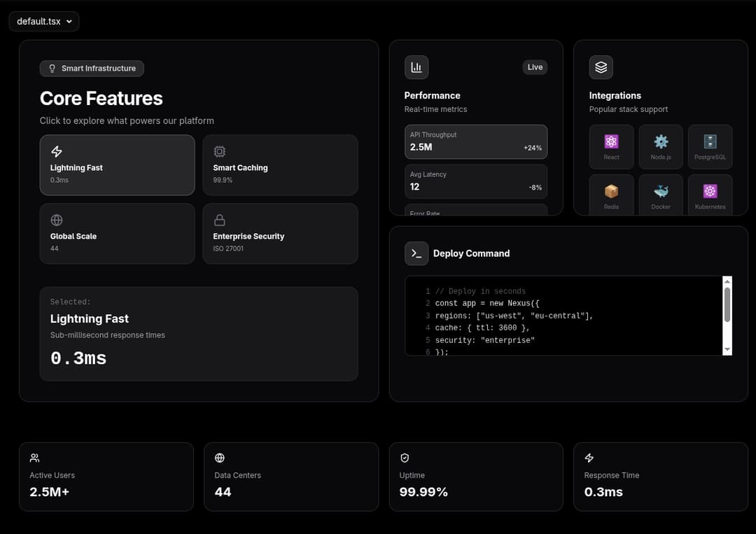The height and width of the screenshot is (534, 756).
Task: Click the 44 Data Centers value
Action: [x=223, y=492]
